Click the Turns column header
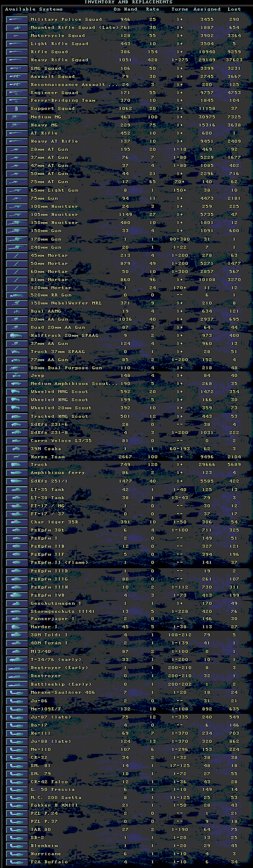 180,9
